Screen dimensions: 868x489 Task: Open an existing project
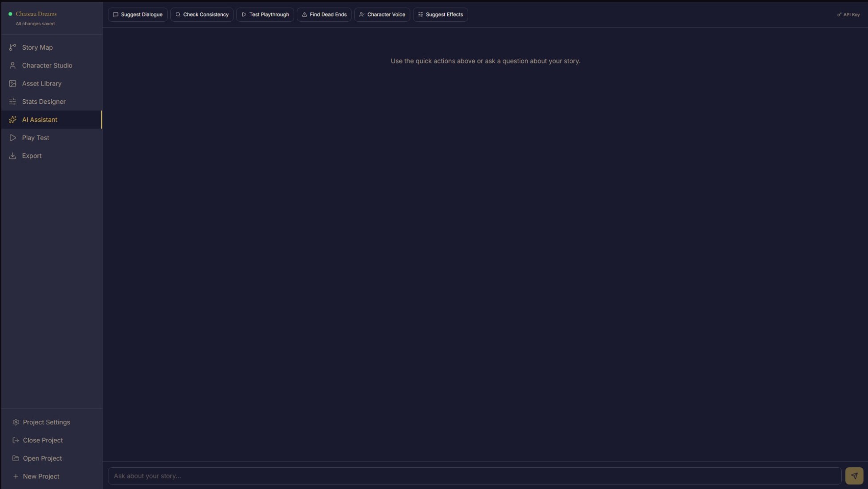pyautogui.click(x=42, y=458)
